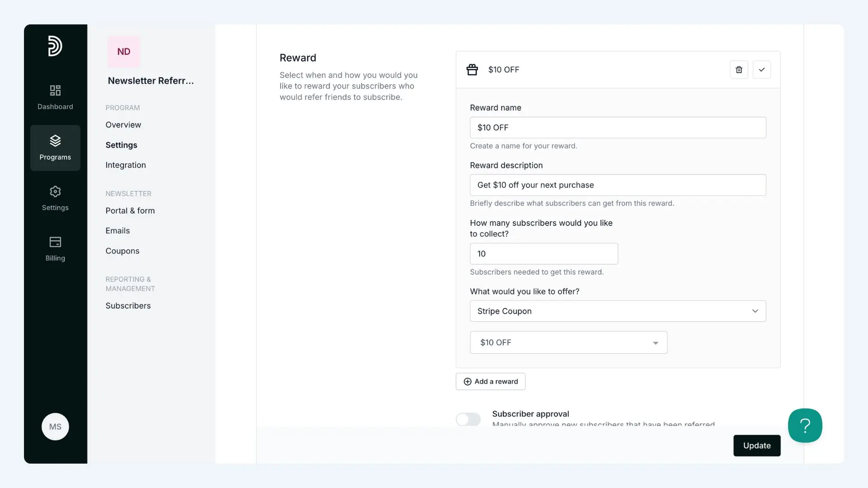Click the app logo in the sidebar
This screenshot has width=868, height=488.
(x=55, y=46)
